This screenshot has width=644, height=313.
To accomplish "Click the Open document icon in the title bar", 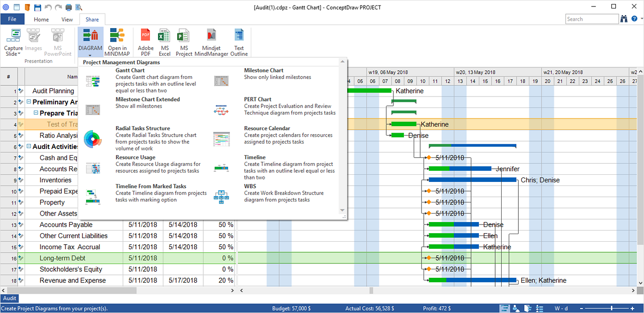I will pyautogui.click(x=27, y=7).
